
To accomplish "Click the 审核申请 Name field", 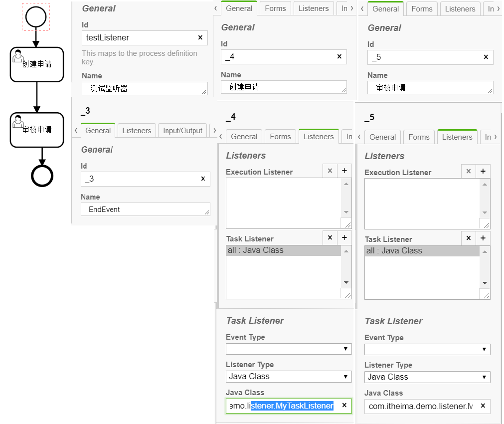I will pos(430,87).
